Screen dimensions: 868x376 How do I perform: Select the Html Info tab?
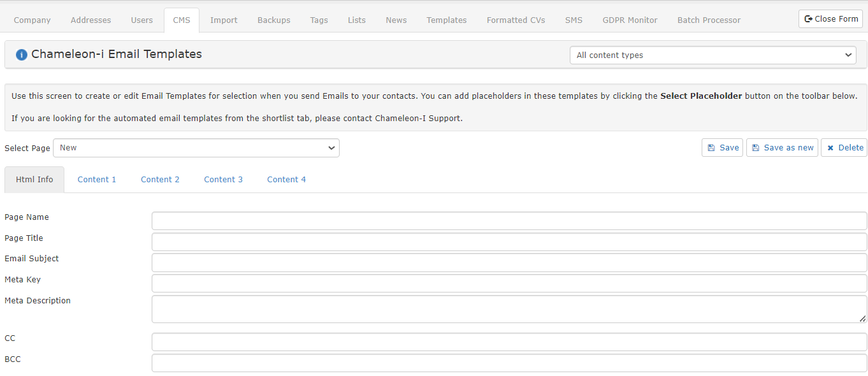tap(34, 180)
